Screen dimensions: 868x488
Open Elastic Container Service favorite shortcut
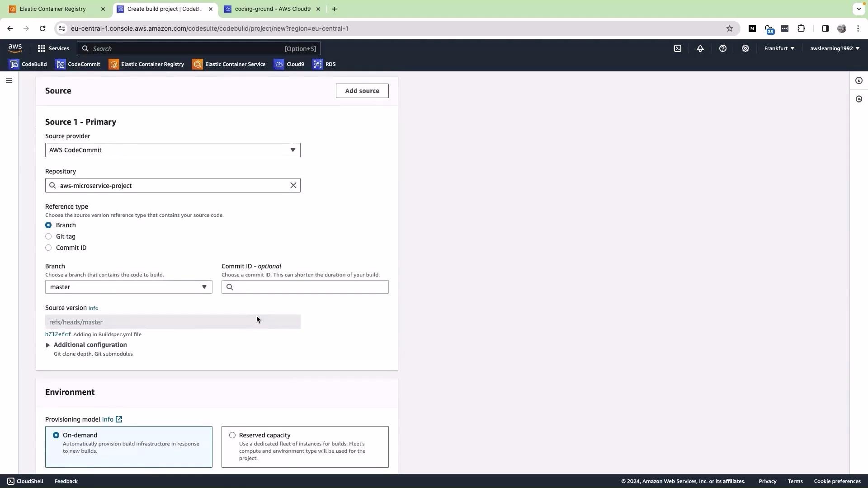click(x=229, y=64)
